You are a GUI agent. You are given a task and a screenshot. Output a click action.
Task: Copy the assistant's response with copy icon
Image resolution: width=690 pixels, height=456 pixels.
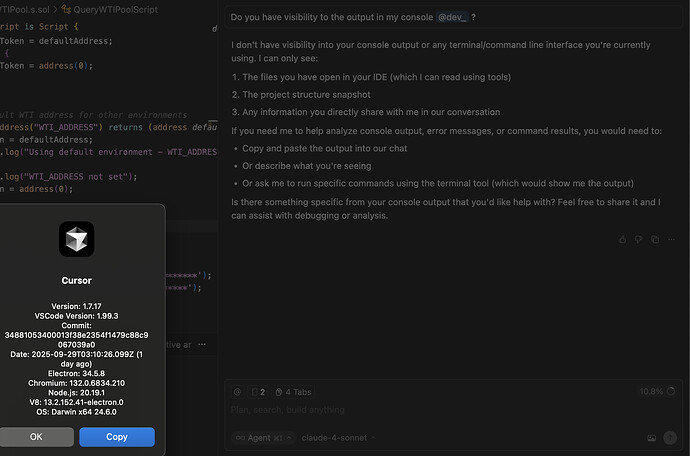655,239
